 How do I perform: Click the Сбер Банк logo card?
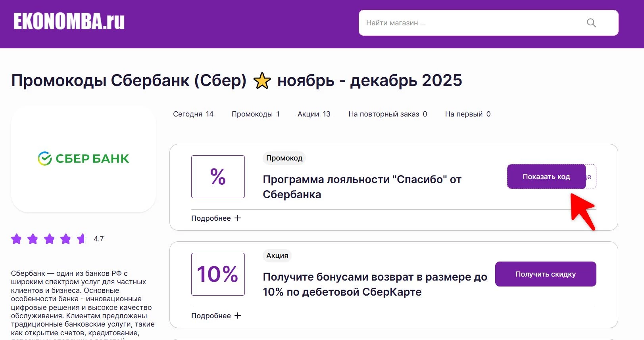coord(83,159)
